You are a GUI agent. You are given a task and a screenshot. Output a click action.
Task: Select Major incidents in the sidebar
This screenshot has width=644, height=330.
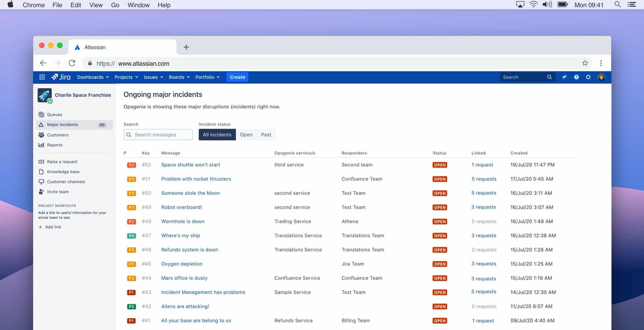(74, 124)
